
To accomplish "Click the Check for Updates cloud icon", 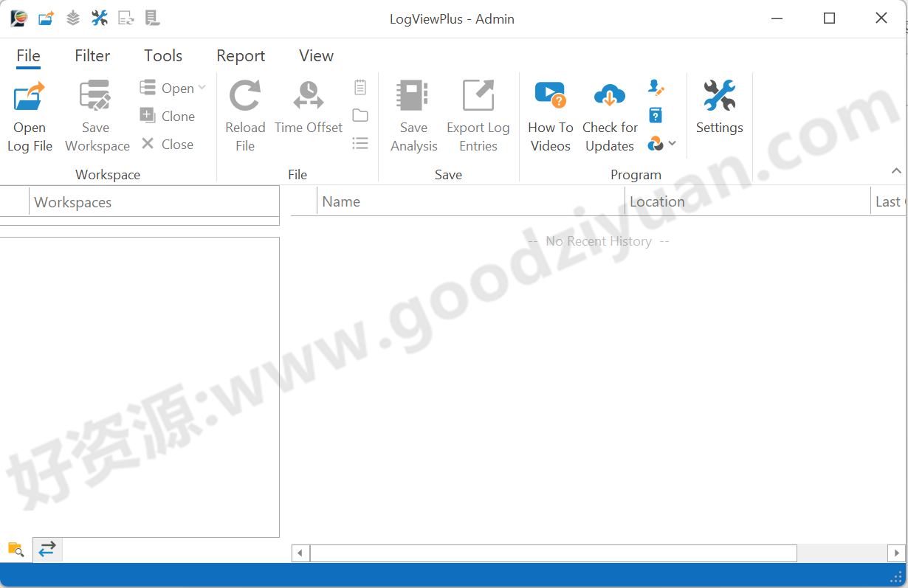I will (610, 97).
